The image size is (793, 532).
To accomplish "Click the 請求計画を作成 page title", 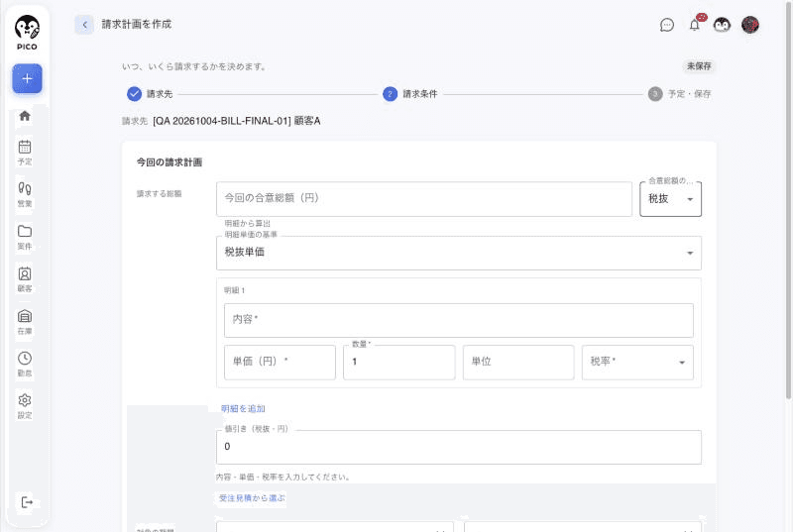I will pos(137,24).
